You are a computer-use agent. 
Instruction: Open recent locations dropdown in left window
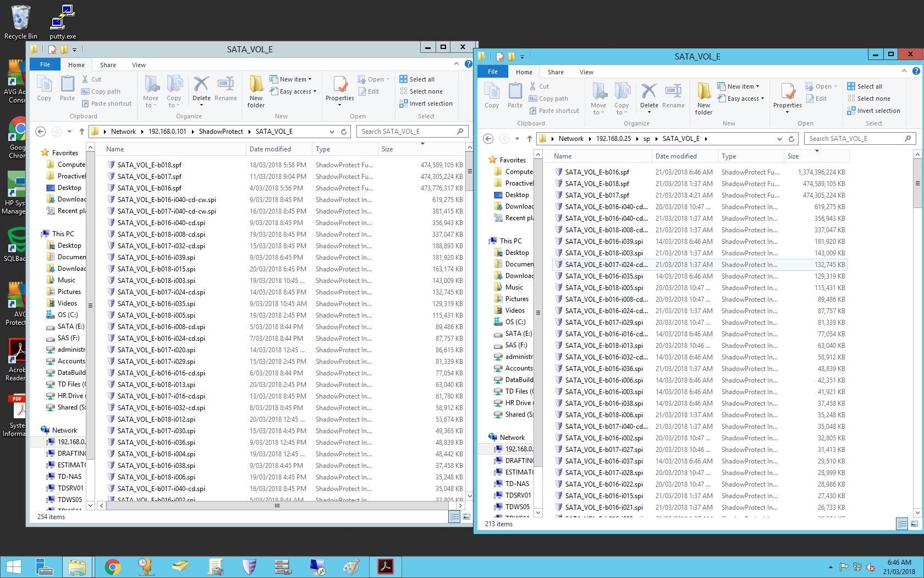(x=69, y=132)
